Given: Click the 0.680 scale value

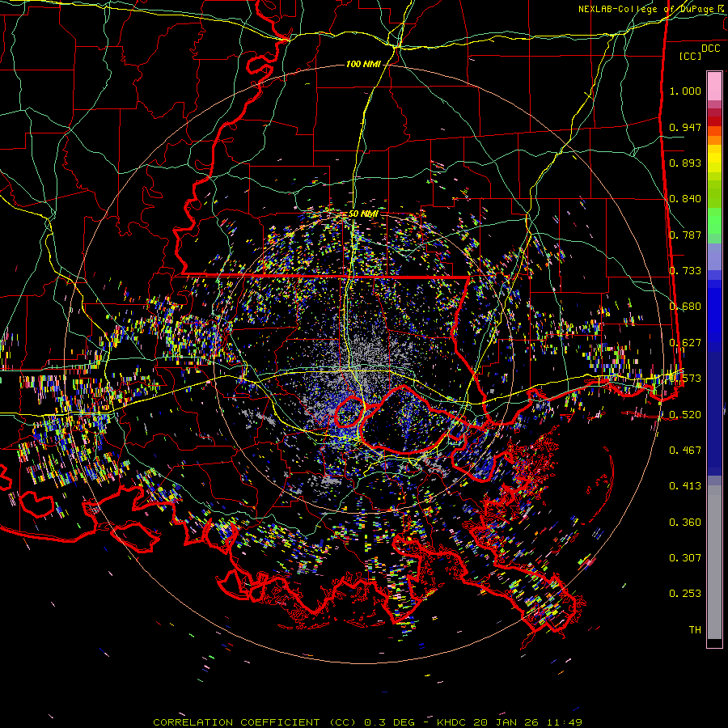Looking at the screenshot, I should [x=685, y=306].
